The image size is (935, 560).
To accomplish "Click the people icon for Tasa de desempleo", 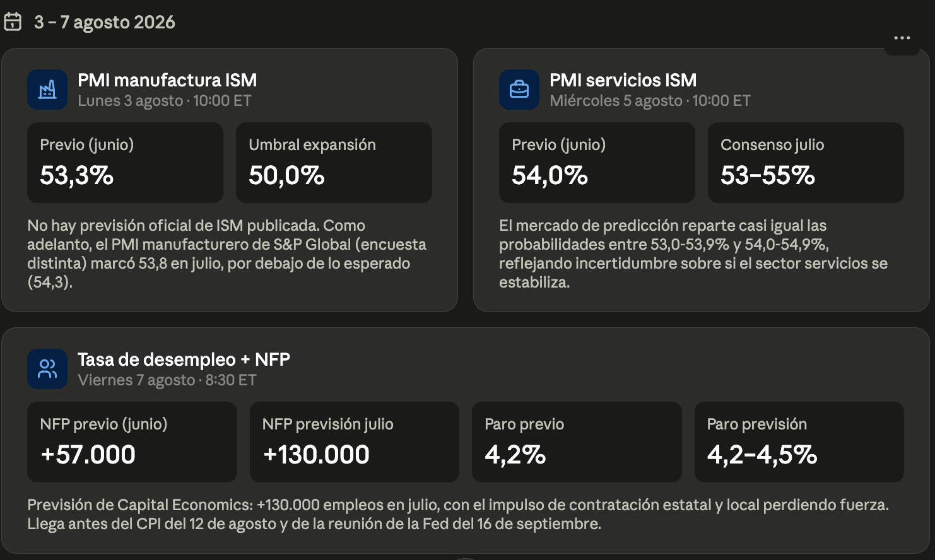I will point(47,369).
